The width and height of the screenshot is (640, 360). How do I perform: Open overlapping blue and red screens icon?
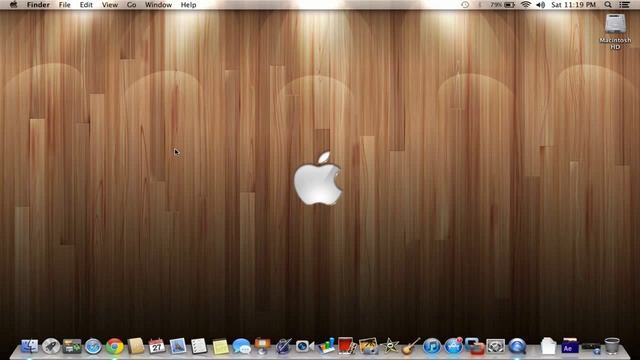tap(475, 346)
